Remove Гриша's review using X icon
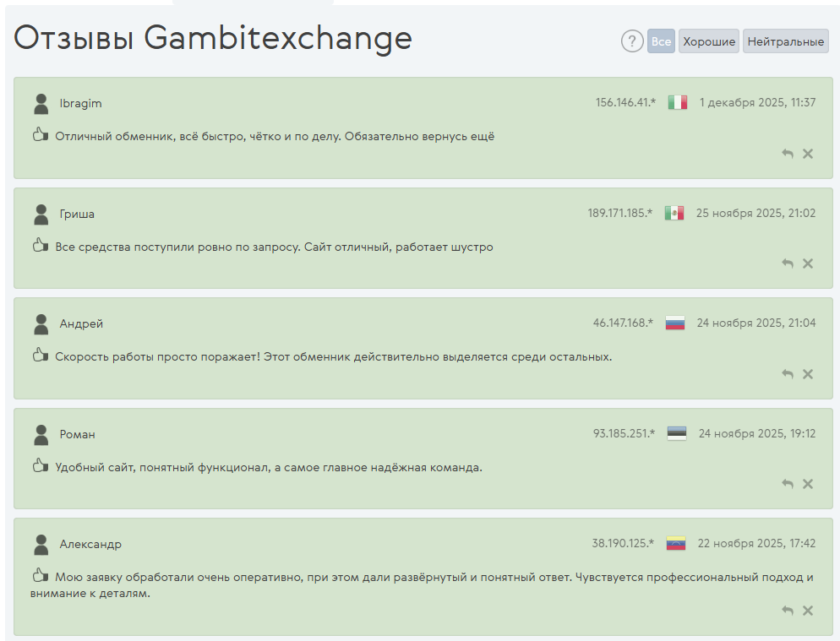840x641 pixels. coord(808,263)
